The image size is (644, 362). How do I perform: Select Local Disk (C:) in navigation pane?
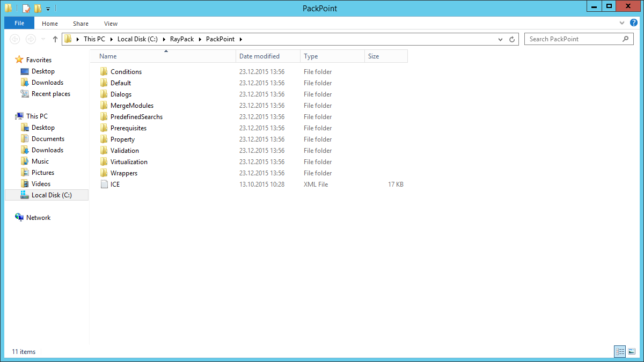51,195
